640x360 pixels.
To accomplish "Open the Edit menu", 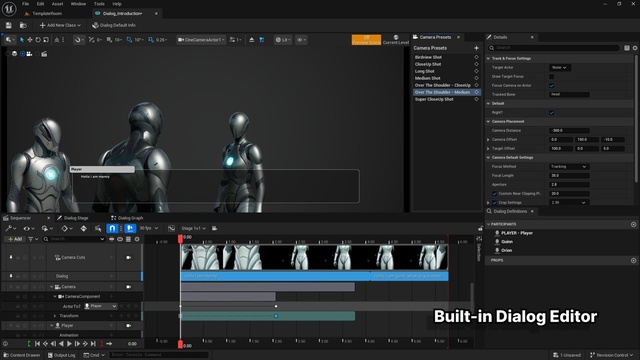I will 40,4.
